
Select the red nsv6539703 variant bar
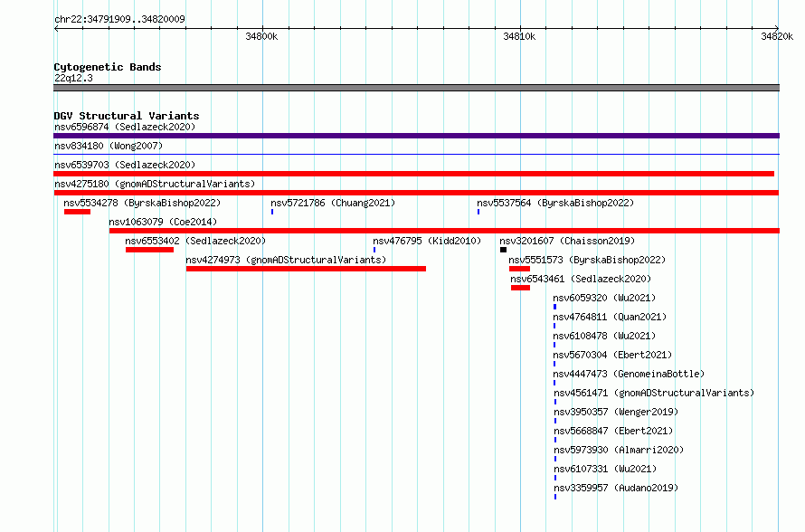(x=413, y=174)
